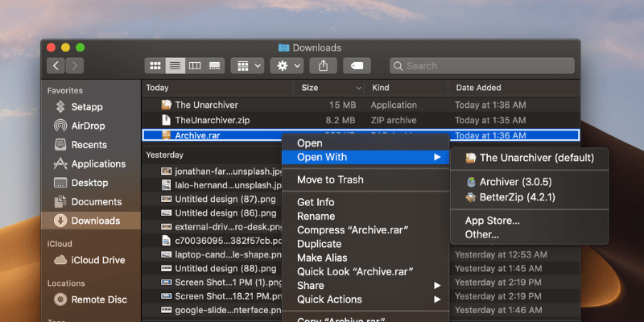
Task: Click the Yesterday group header
Action: [x=165, y=155]
